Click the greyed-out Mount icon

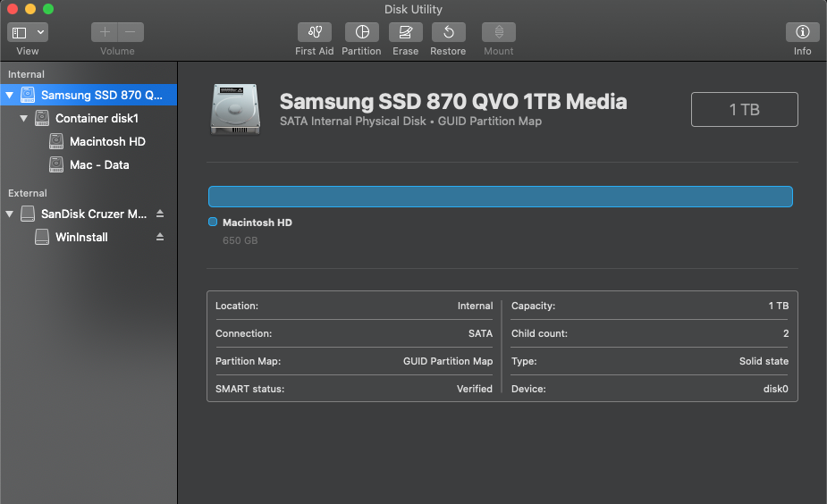pyautogui.click(x=498, y=32)
